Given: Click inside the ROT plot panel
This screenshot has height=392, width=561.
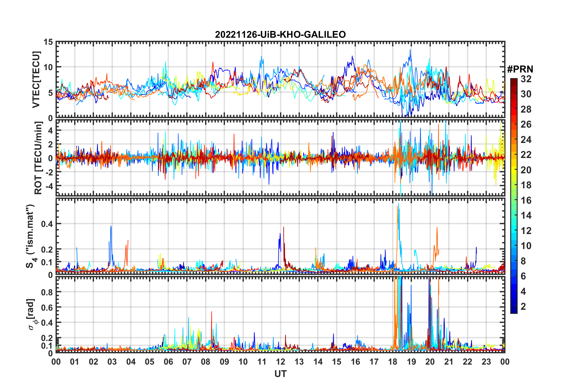Looking at the screenshot, I should [280, 157].
